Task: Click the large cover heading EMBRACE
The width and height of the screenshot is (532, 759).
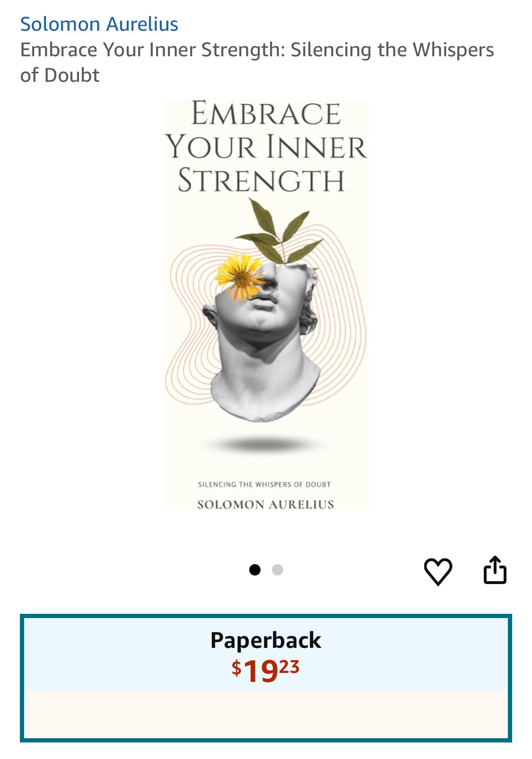Action: click(x=266, y=113)
